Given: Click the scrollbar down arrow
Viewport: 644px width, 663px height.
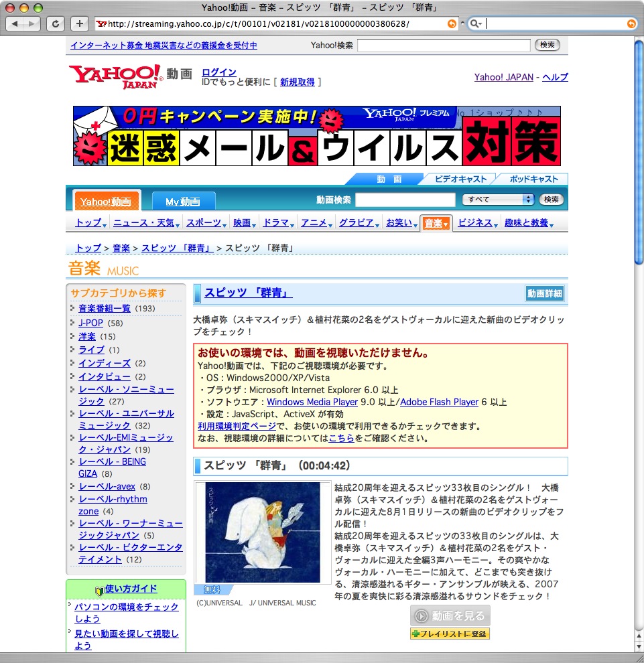Looking at the screenshot, I should [639, 647].
